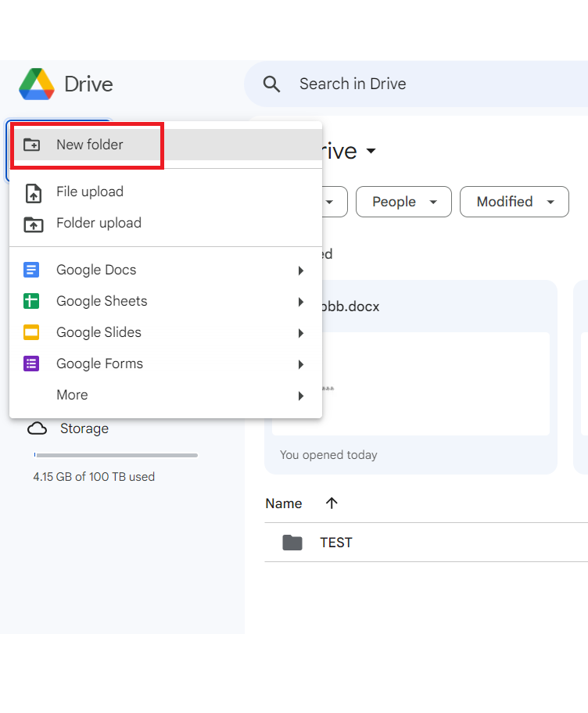This screenshot has height=713, width=588.
Task: Open the Modified filter dropdown
Action: click(514, 202)
